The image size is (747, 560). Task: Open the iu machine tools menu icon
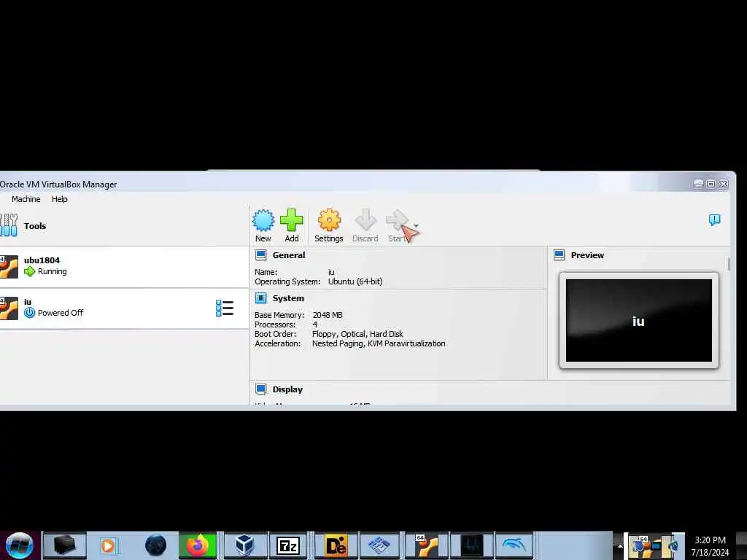[225, 308]
